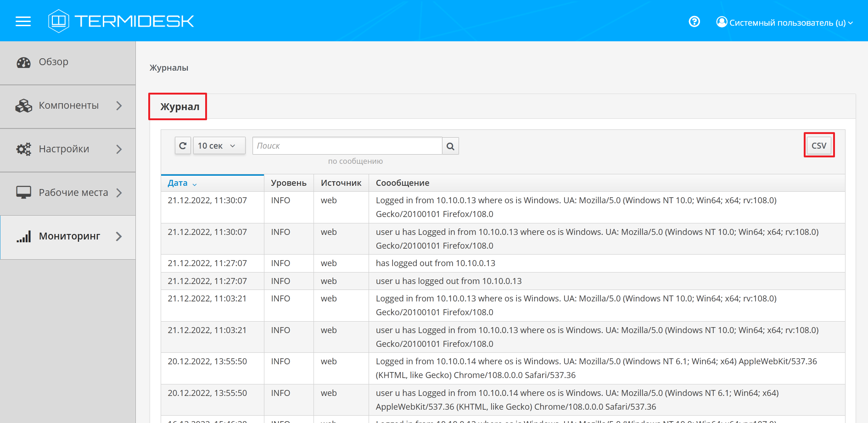868x423 pixels.
Task: Export the log using CSV button
Action: (x=818, y=146)
